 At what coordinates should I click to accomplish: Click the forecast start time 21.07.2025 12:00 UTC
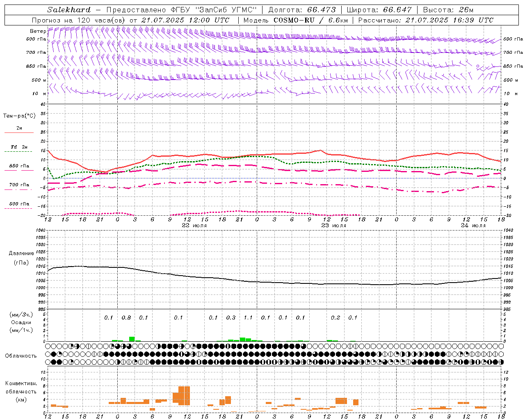coord(185,20)
